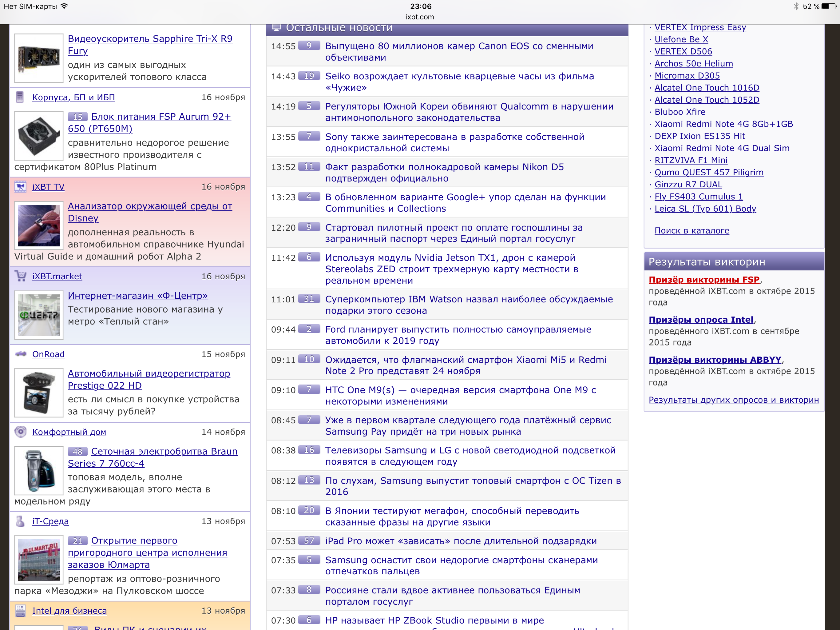Image resolution: width=840 pixels, height=630 pixels.
Task: Open Поиск в каталоге link
Action: click(x=691, y=231)
